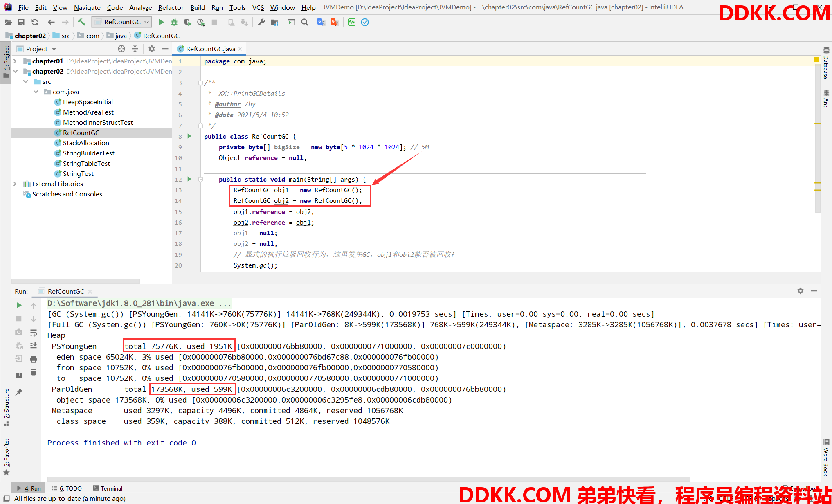Open MethodInnerStructTest class
Screen dimensions: 832x504
click(x=97, y=122)
